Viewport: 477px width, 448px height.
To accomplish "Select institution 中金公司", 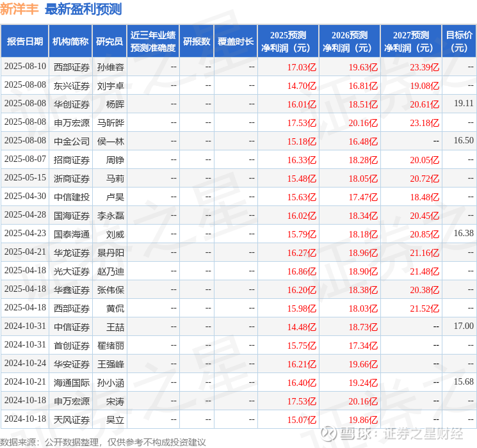I will (x=72, y=141).
